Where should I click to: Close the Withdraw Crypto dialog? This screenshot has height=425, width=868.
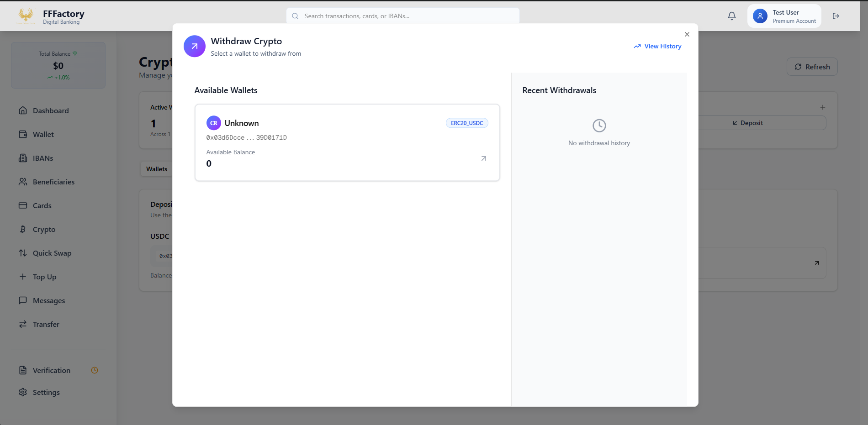(x=687, y=34)
